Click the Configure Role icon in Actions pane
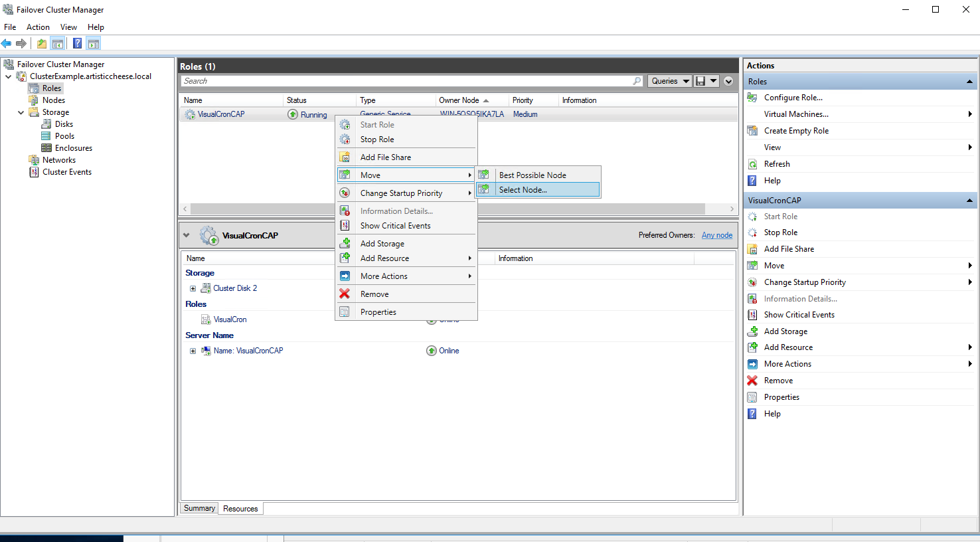The image size is (980, 542). pyautogui.click(x=752, y=98)
